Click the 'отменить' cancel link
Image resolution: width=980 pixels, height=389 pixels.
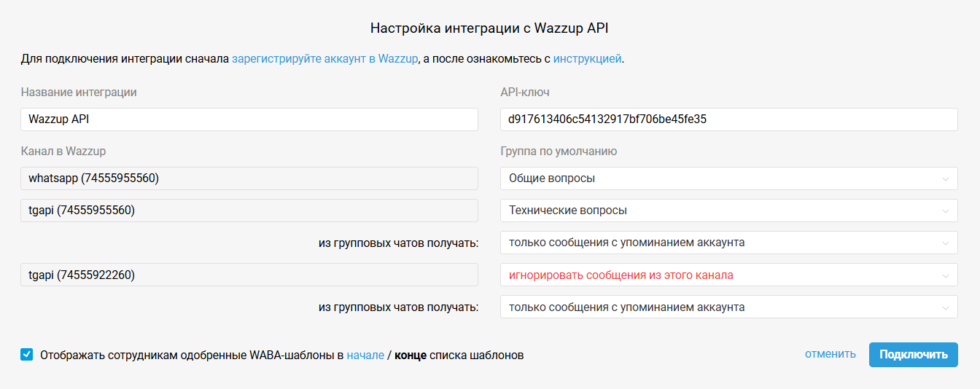coord(831,354)
